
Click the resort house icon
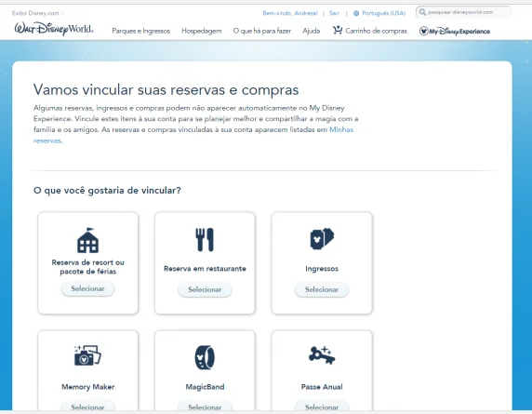[x=87, y=240]
